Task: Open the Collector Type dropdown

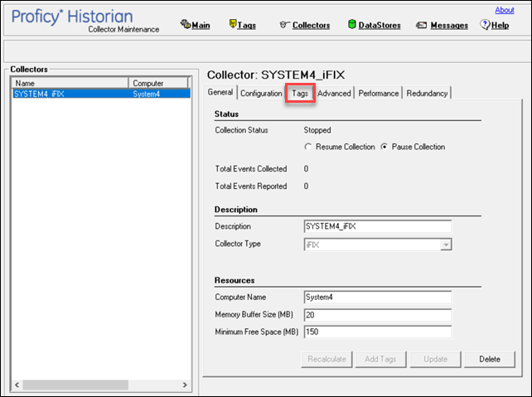Action: [x=446, y=244]
